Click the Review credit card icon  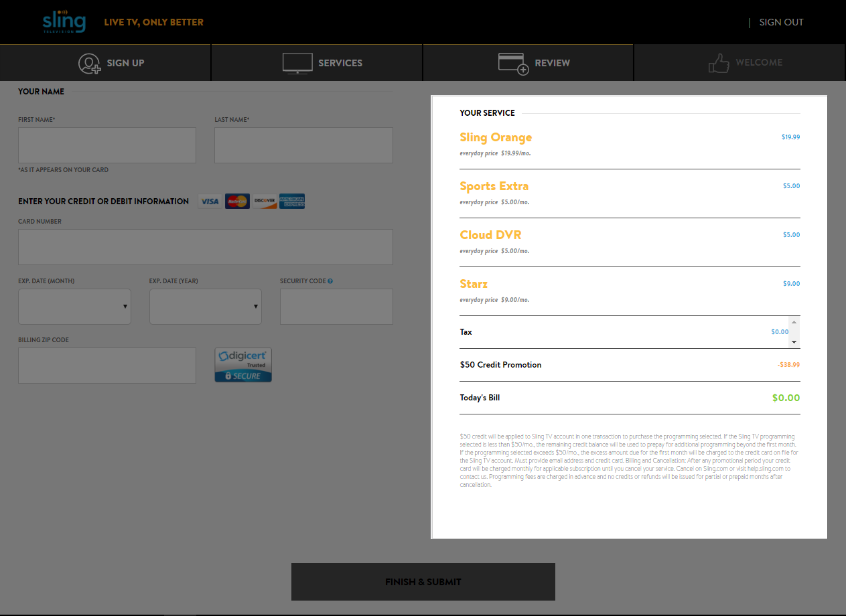[514, 64]
